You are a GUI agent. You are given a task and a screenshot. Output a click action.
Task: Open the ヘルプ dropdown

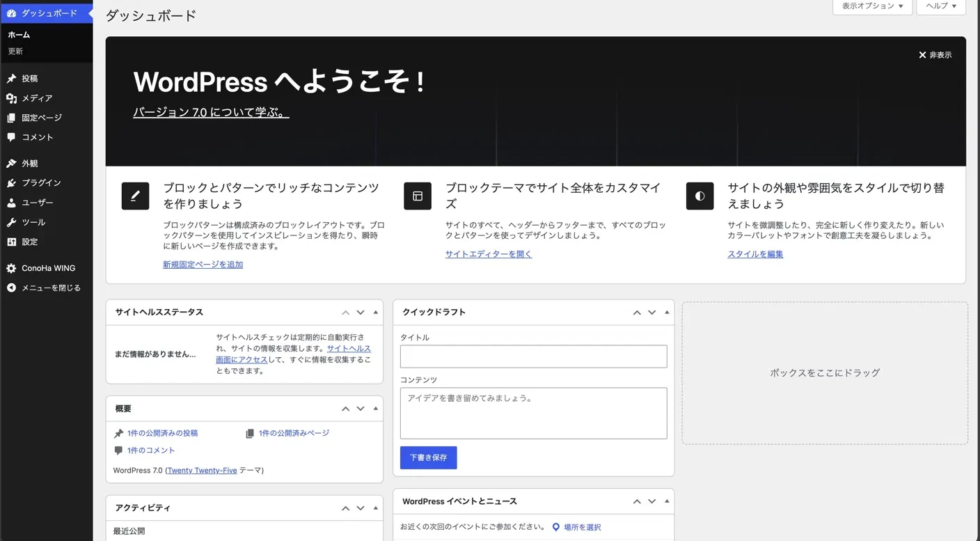941,6
